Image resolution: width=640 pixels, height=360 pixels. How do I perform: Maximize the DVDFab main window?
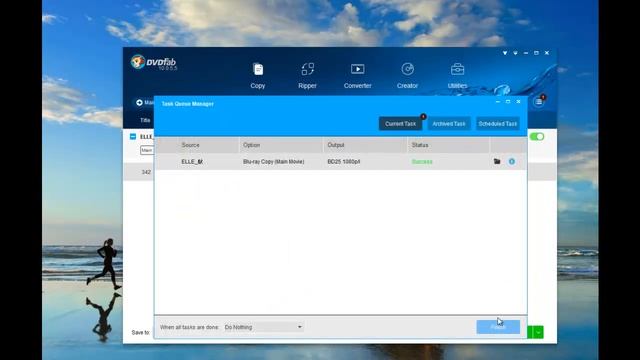tap(536, 53)
